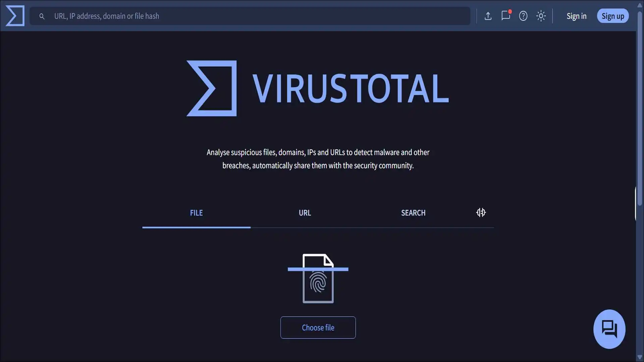Open the notifications speech bubble icon
Viewport: 644px width, 362px height.
pyautogui.click(x=506, y=15)
